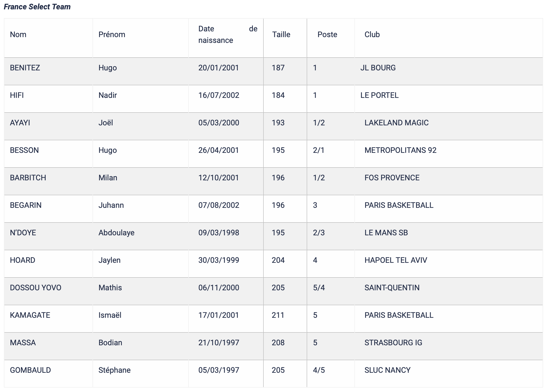
Task: Click the Prénom column header
Action: [112, 35]
